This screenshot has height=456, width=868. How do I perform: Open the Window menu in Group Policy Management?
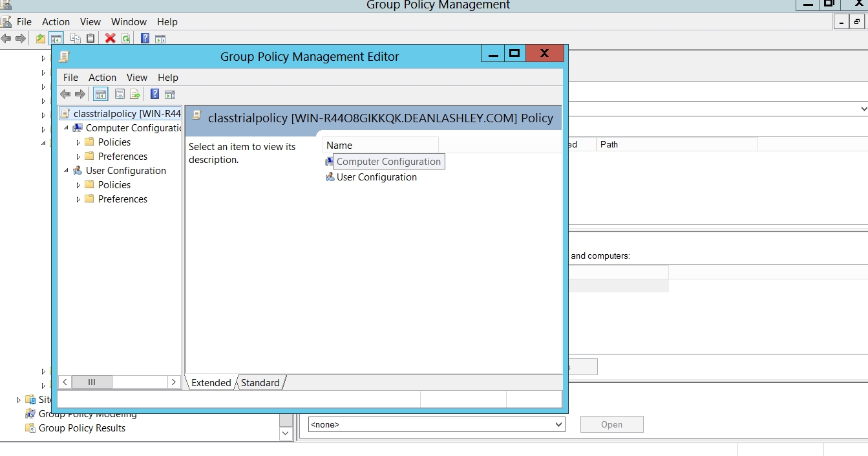(x=129, y=22)
